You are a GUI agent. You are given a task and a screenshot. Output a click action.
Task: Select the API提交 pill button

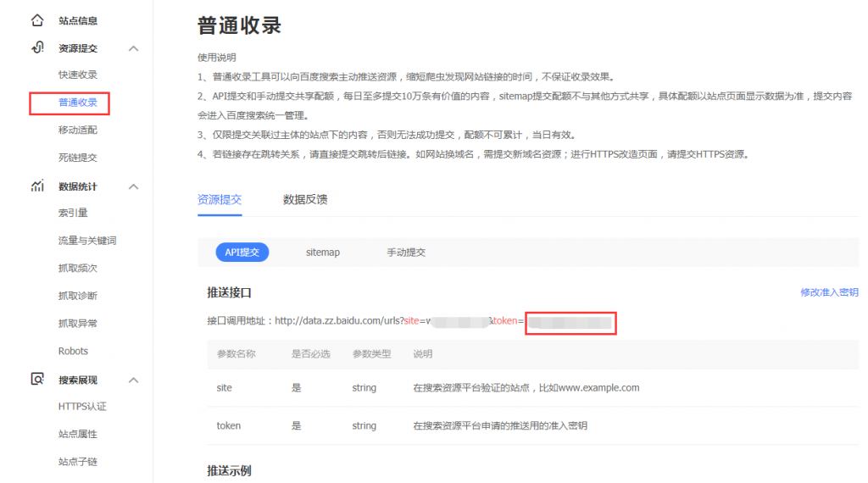(242, 253)
